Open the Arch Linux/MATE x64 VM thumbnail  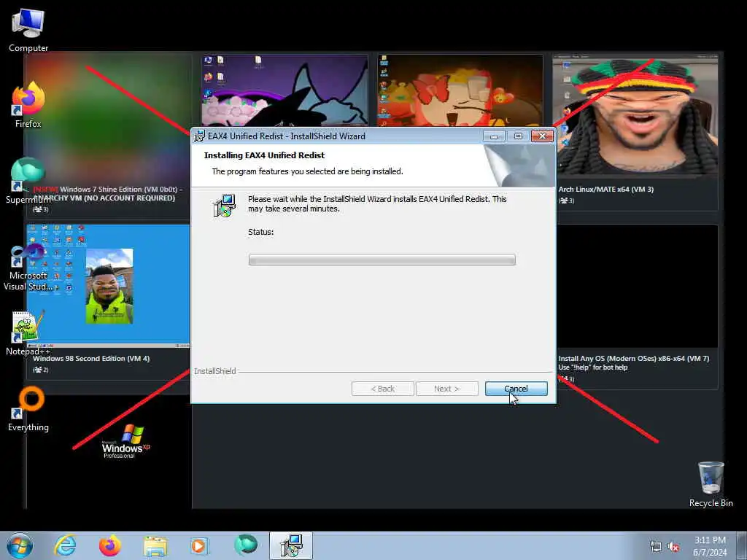(635, 116)
